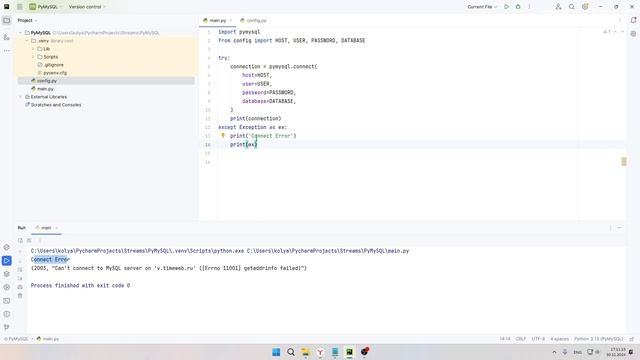Click main.py in the breadcrumb bar
Screen dimensions: 640x360
(x=48, y=339)
